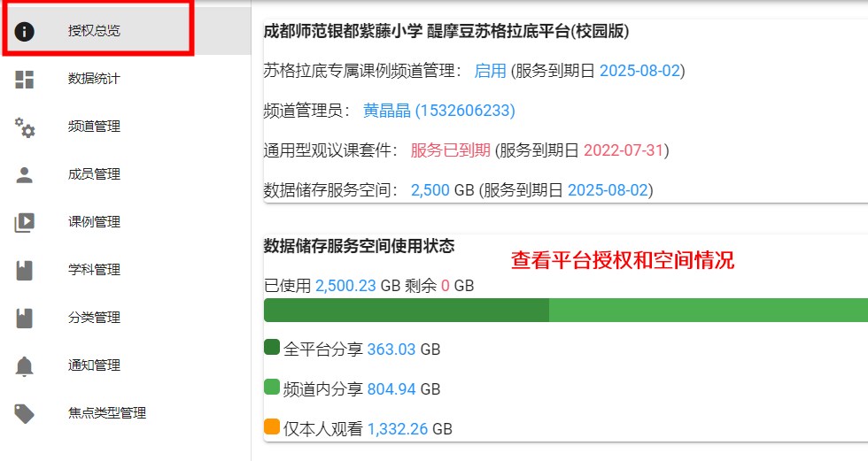The width and height of the screenshot is (868, 461).
Task: Click the person icon for 成员管理
Action: [25, 174]
